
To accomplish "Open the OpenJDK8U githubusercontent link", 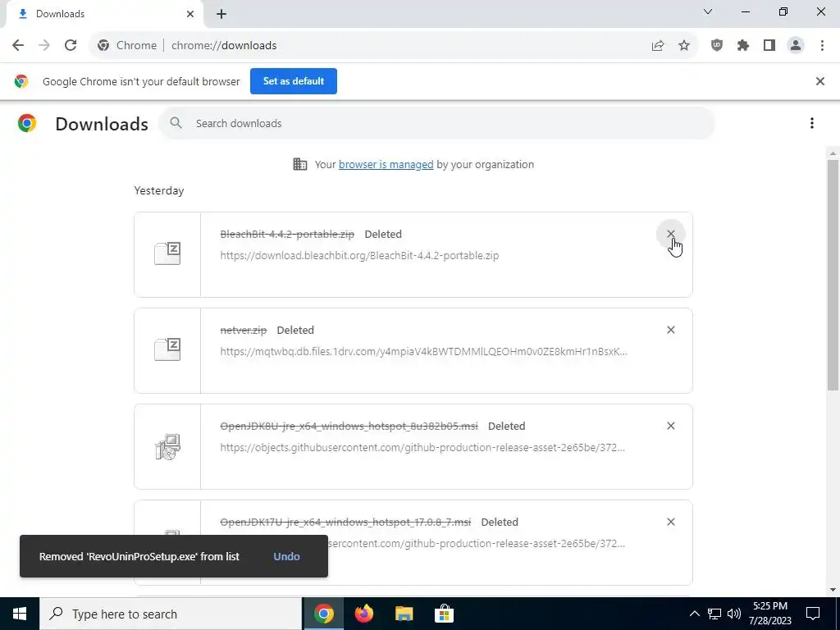I will point(422,447).
